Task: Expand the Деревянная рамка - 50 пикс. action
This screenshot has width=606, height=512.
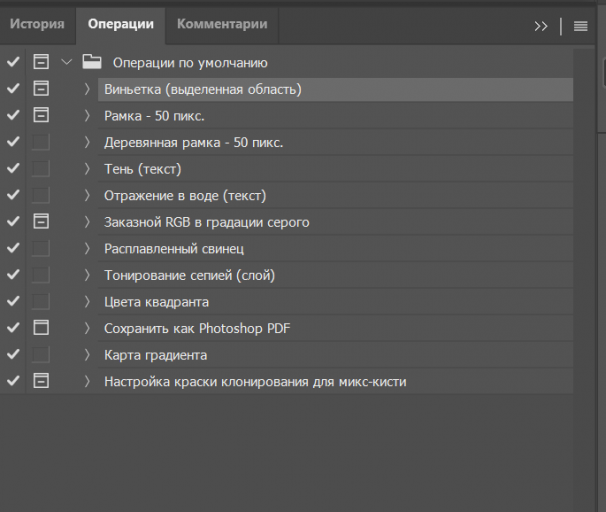Action: pos(87,142)
